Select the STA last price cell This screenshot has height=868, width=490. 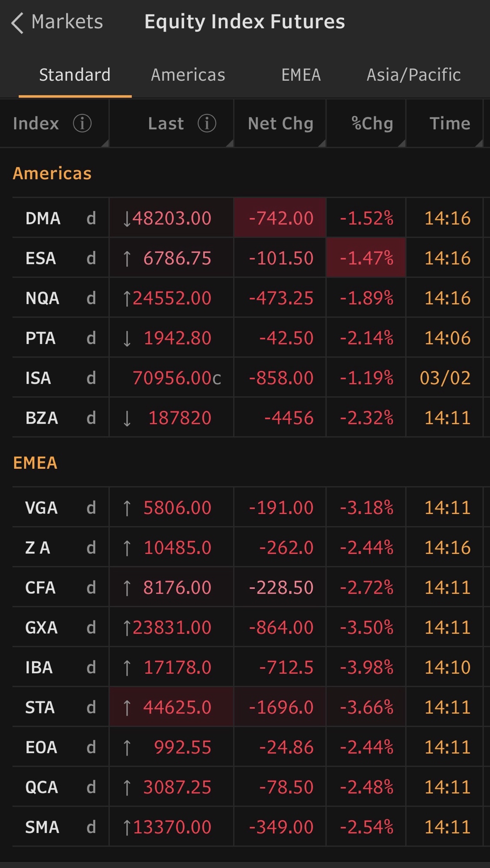tap(172, 707)
